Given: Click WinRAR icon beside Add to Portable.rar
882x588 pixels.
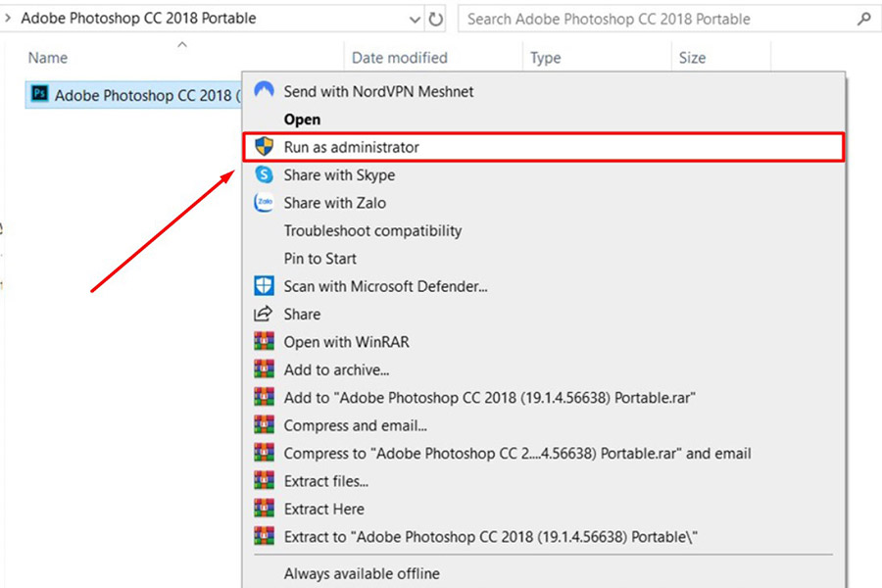Looking at the screenshot, I should [264, 397].
